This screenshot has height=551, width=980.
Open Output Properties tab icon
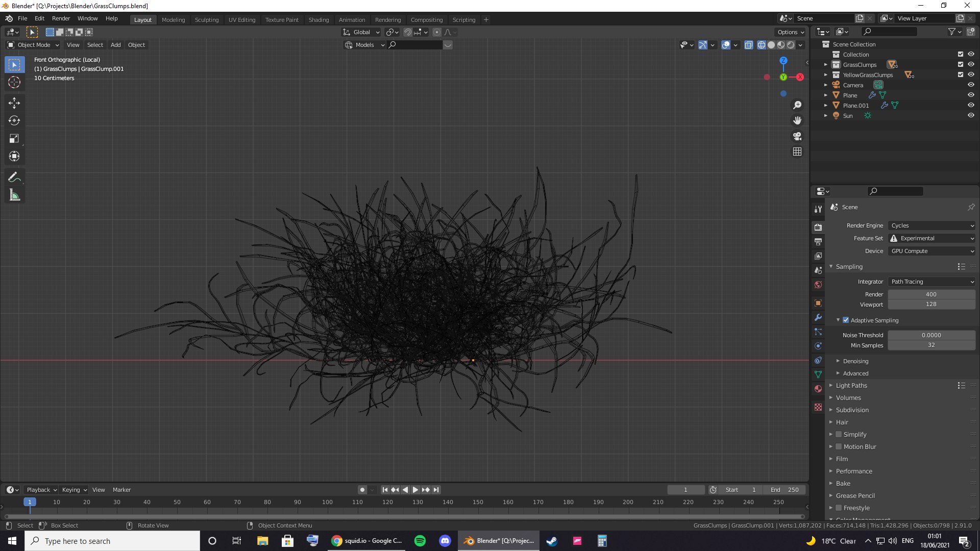tap(818, 241)
